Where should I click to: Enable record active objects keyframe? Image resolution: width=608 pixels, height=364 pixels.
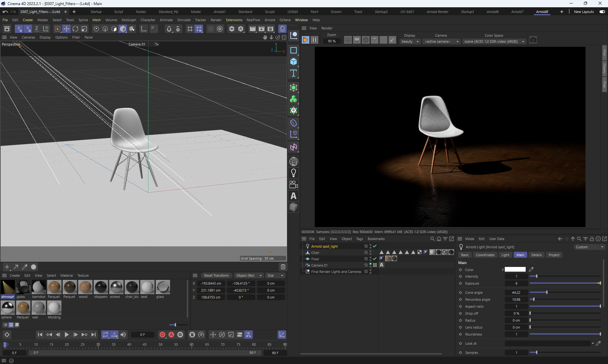[x=162, y=335]
